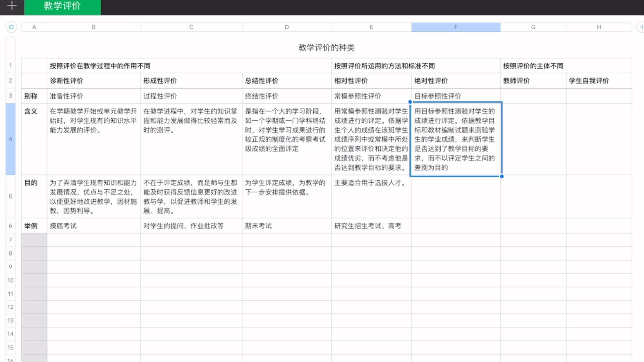Select the 目的 row label cell
The image size is (644, 362).
pyautogui.click(x=34, y=196)
